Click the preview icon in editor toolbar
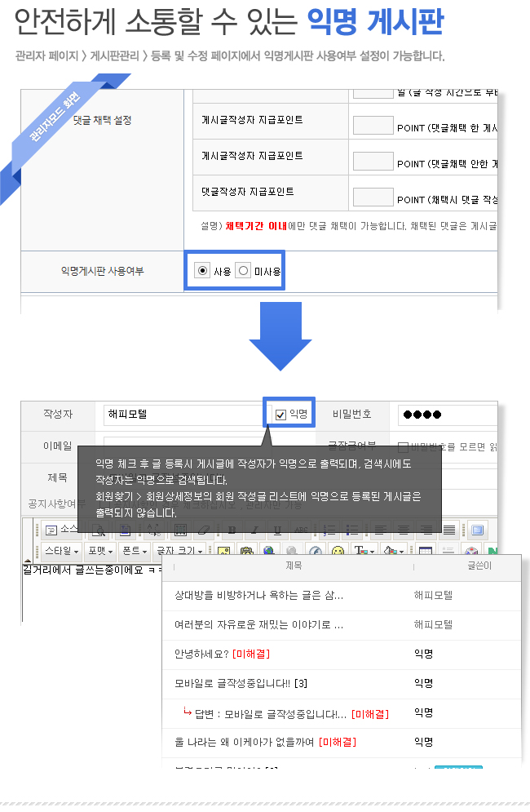The width and height of the screenshot is (530, 812). (x=99, y=530)
